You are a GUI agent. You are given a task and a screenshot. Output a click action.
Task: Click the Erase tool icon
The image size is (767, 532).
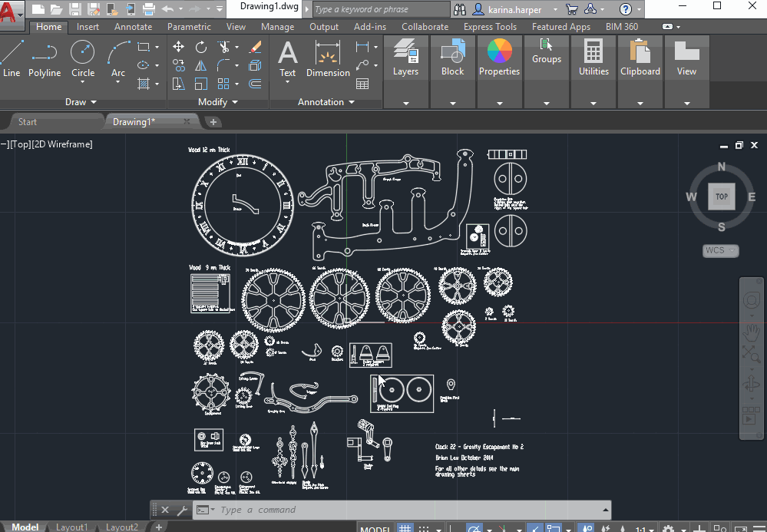(x=256, y=48)
